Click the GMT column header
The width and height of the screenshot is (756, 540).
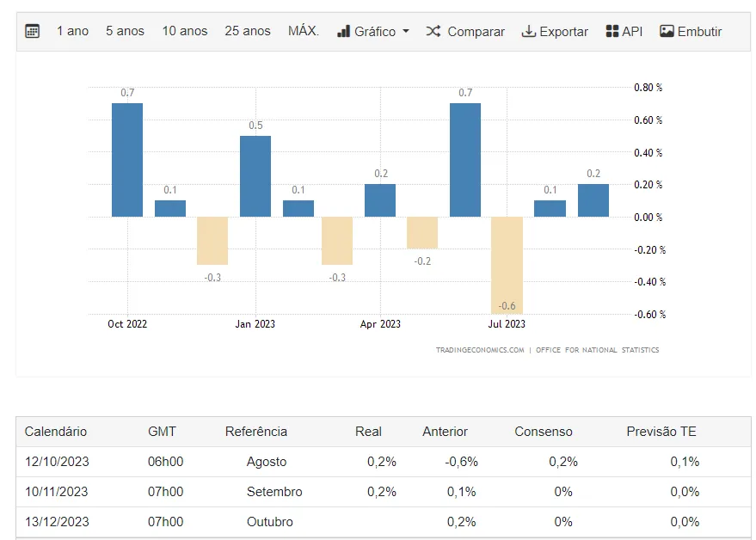pos(162,432)
